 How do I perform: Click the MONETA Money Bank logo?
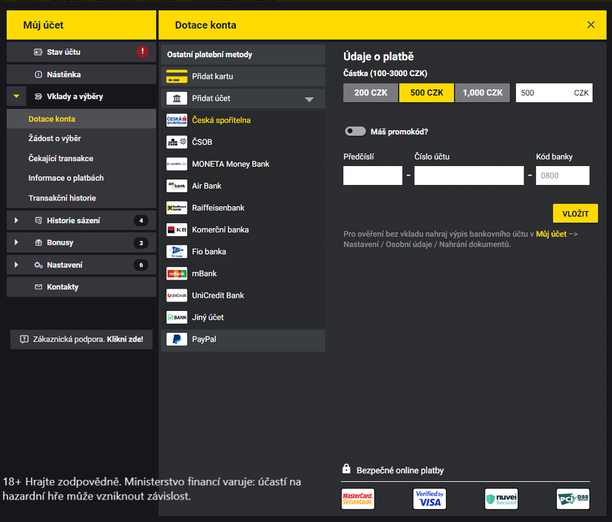tap(176, 164)
